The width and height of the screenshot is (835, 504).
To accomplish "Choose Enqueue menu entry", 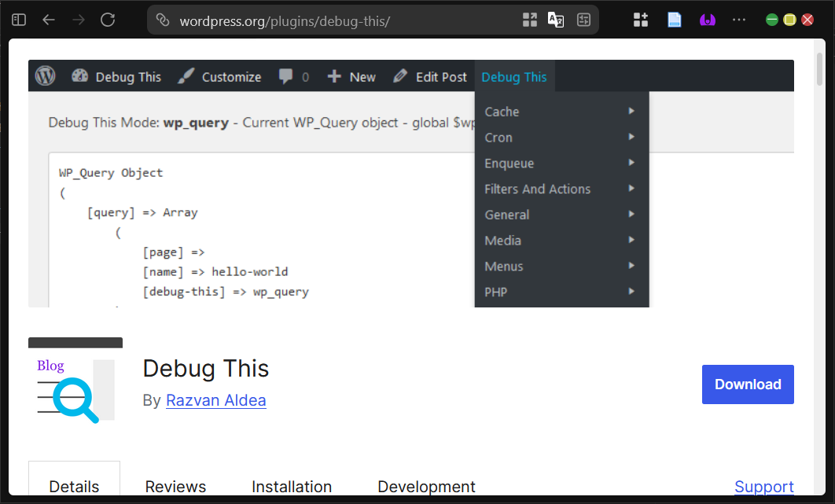I will pyautogui.click(x=562, y=163).
